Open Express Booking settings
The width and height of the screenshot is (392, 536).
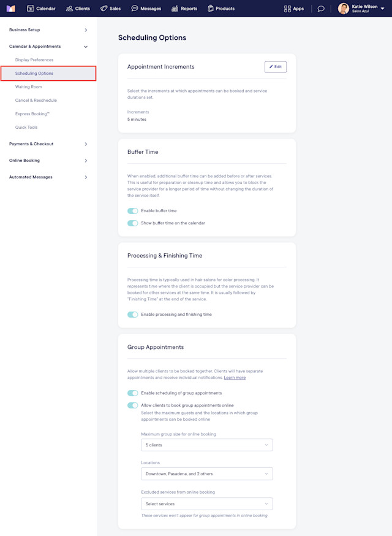(32, 114)
